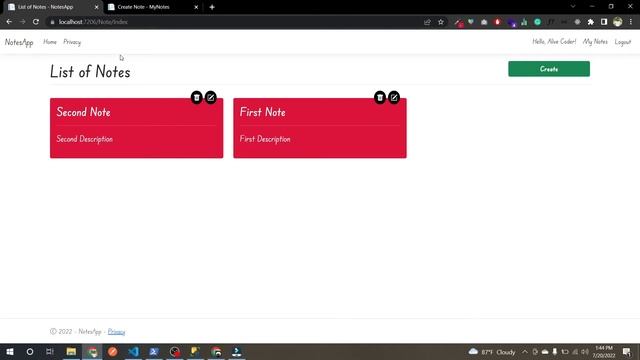Open My Notes in the navbar
This screenshot has width=640, height=360.
[595, 42]
